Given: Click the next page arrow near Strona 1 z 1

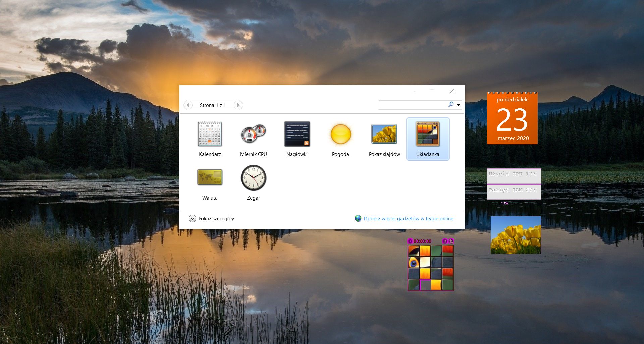Looking at the screenshot, I should coord(238,105).
